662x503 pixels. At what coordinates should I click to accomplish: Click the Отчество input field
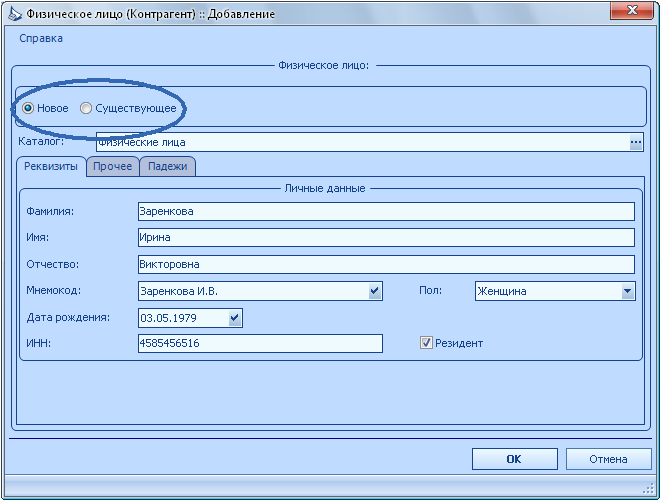(x=386, y=265)
